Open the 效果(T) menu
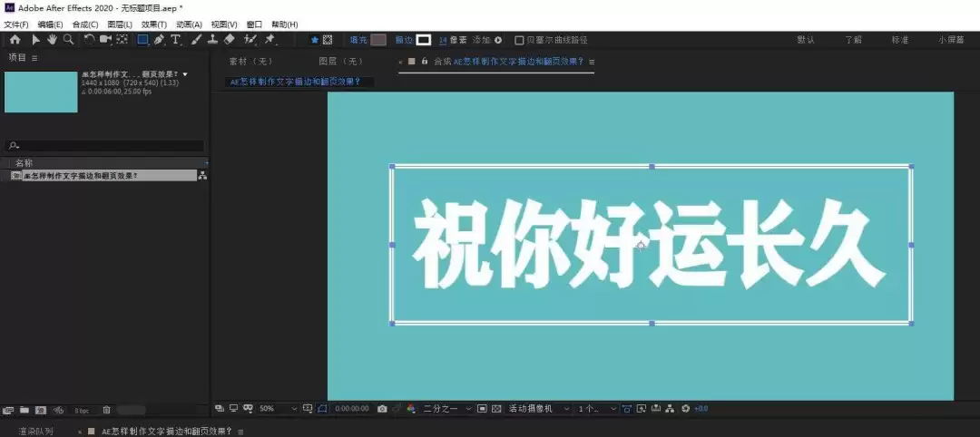 click(x=153, y=24)
